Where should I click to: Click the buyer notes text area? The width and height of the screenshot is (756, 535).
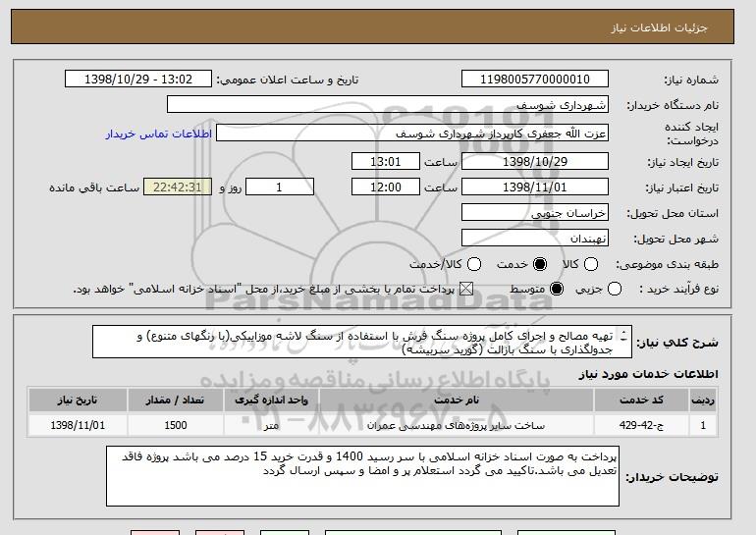[362, 476]
